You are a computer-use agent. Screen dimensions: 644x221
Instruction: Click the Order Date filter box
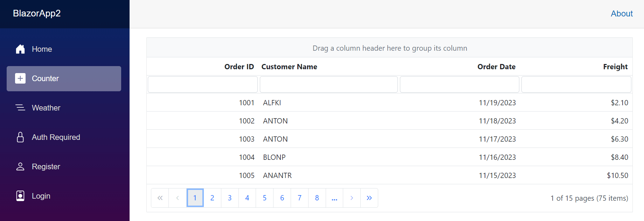coord(459,85)
